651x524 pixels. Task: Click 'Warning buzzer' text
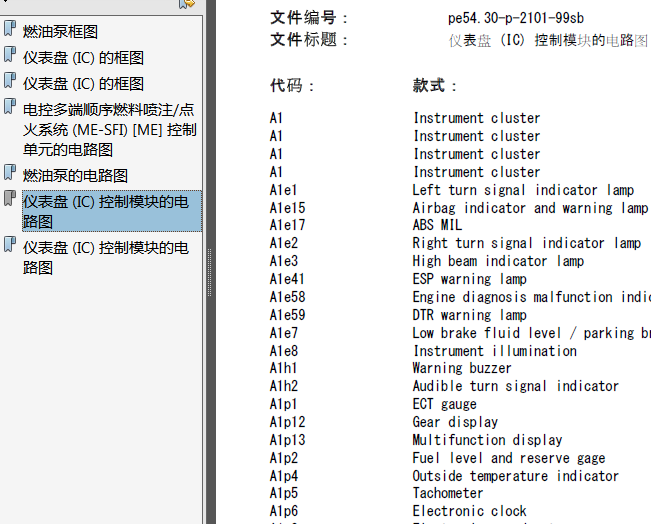tap(462, 368)
